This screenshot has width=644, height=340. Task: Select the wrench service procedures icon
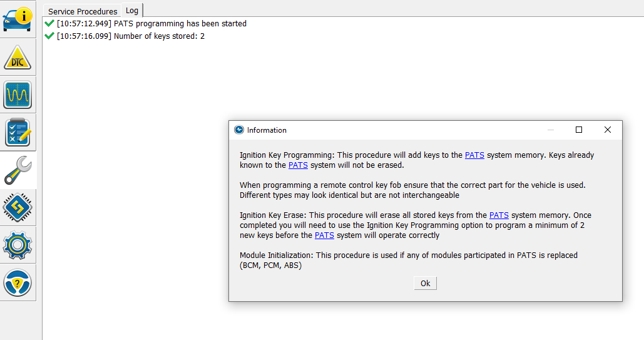click(x=18, y=170)
